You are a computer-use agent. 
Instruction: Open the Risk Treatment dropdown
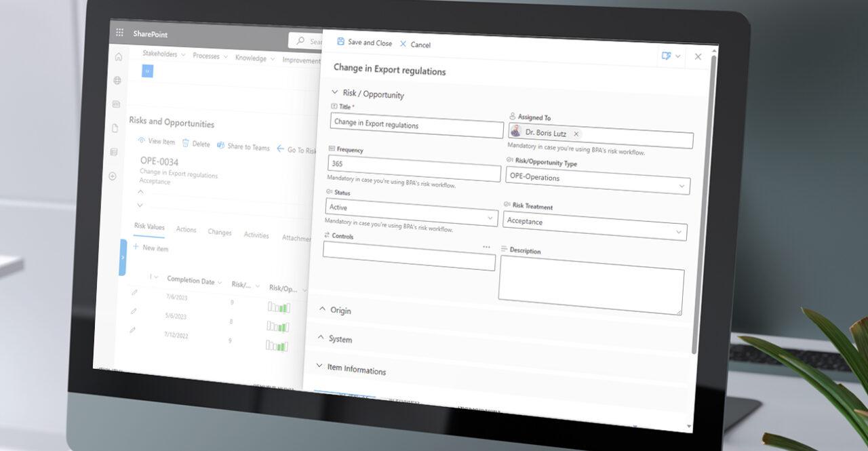[680, 231]
